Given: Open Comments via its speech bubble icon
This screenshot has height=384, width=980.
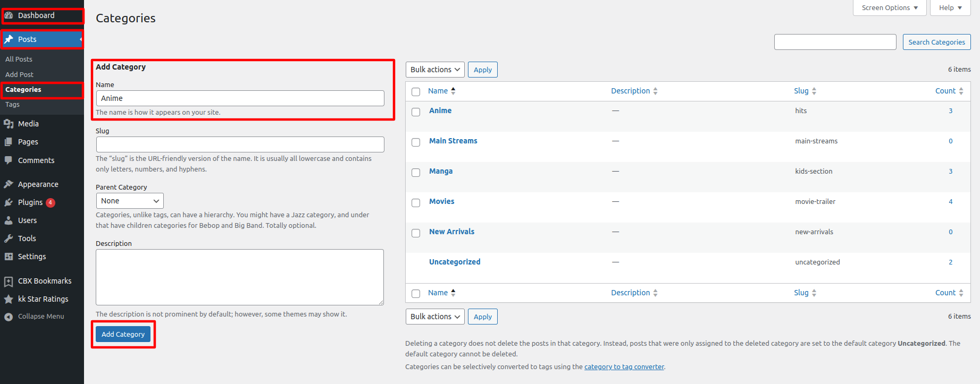Looking at the screenshot, I should (9, 160).
